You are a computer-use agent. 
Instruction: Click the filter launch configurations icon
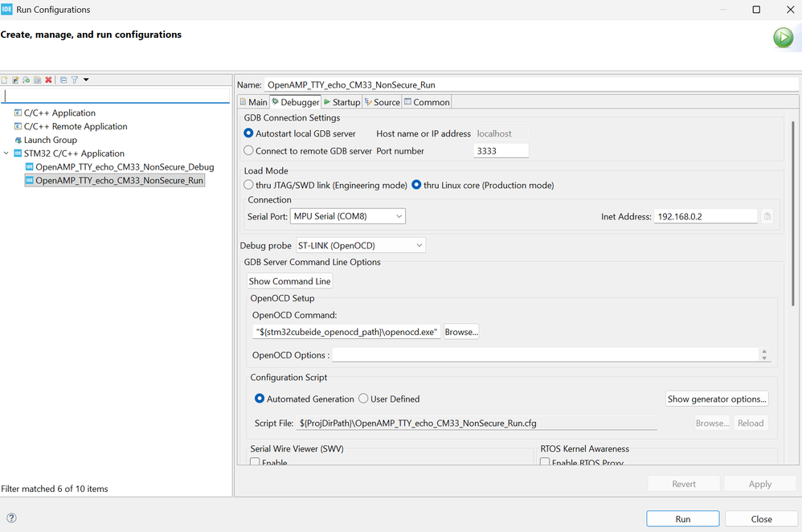74,80
